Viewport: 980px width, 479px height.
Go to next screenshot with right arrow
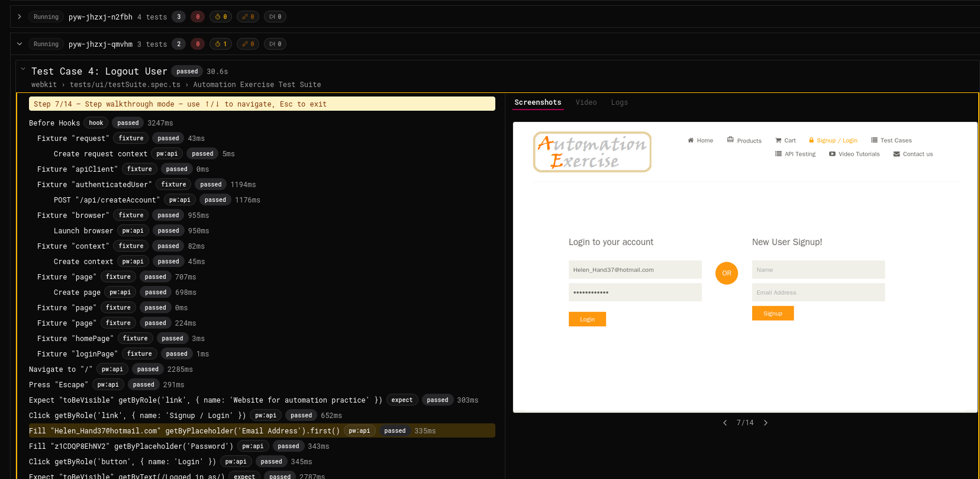[766, 423]
